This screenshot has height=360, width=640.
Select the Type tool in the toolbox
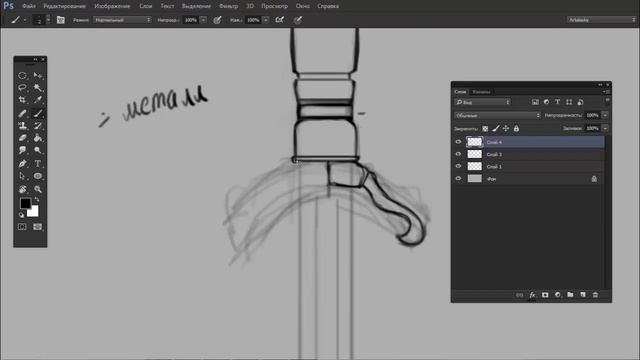(x=38, y=164)
